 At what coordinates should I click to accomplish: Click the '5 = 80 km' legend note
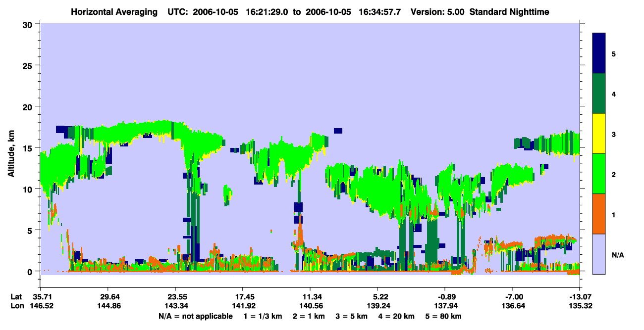(445, 316)
